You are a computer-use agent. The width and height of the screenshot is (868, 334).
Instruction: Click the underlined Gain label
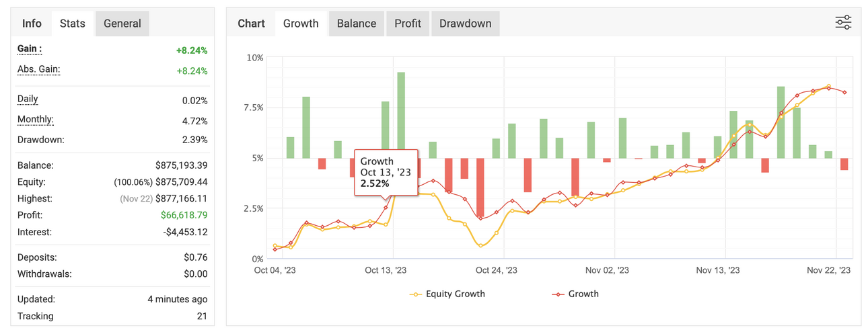(x=30, y=49)
